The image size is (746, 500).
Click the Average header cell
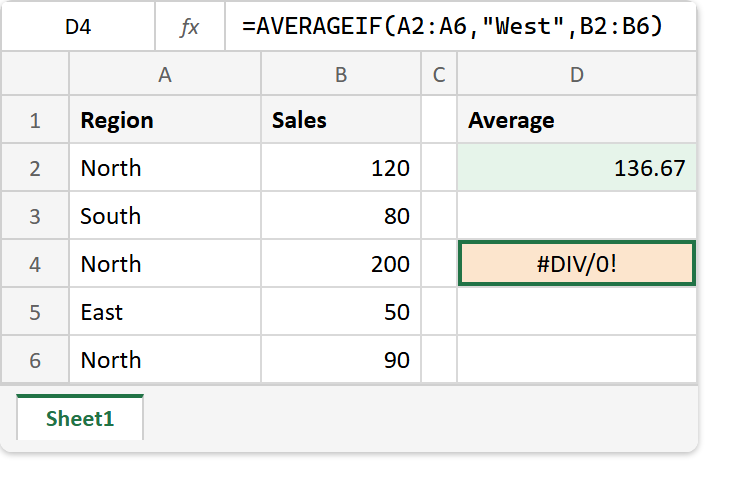(x=577, y=120)
